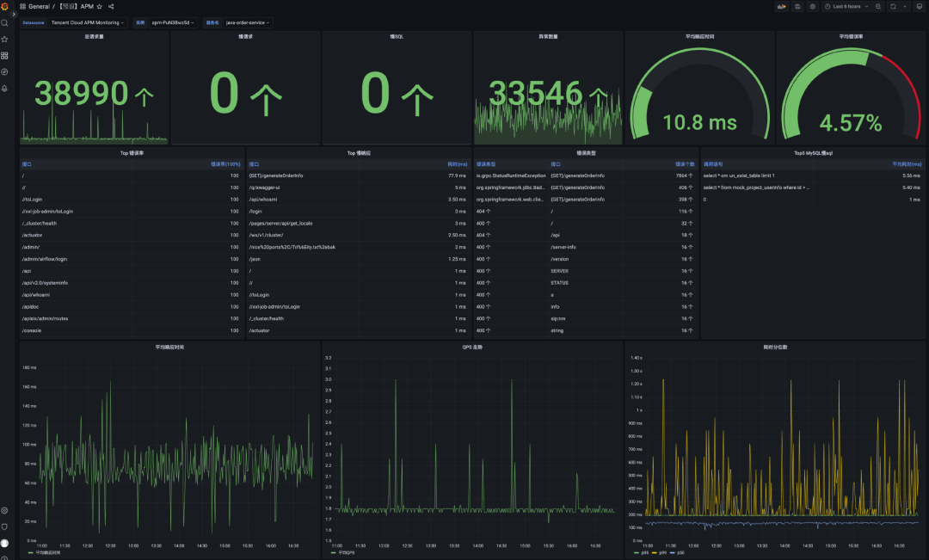This screenshot has width=929, height=560.
Task: Open the General folder breadcrumb
Action: (39, 7)
